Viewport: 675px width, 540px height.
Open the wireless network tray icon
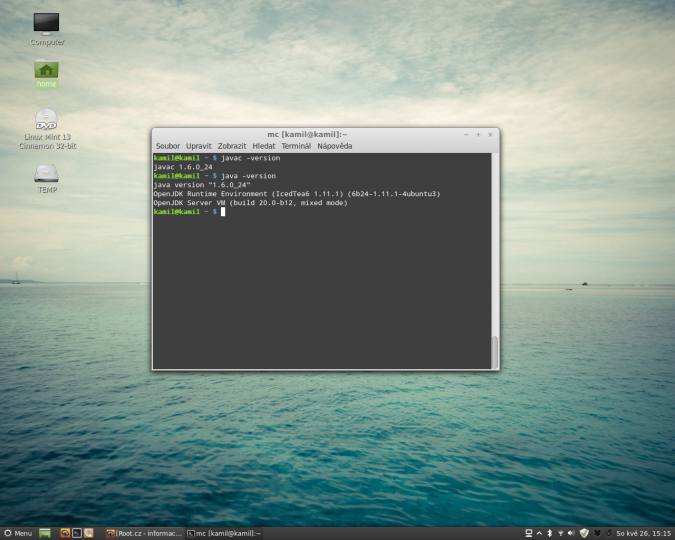click(x=560, y=533)
